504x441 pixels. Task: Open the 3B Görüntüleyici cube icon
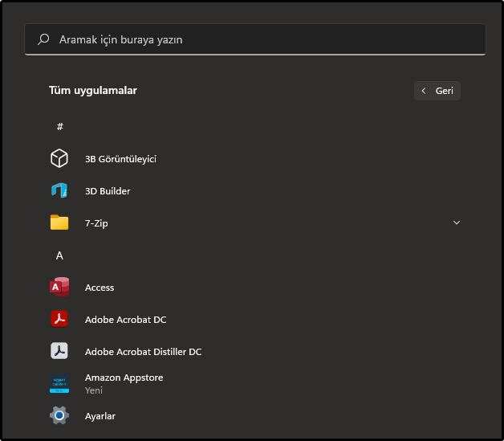[59, 158]
